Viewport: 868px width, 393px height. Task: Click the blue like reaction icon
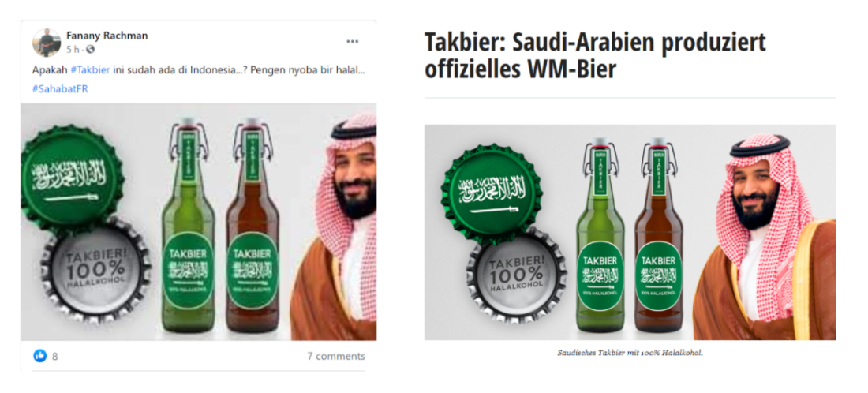pos(40,356)
